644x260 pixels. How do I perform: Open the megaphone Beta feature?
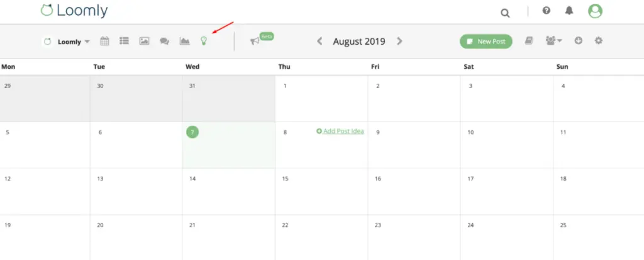coord(255,41)
